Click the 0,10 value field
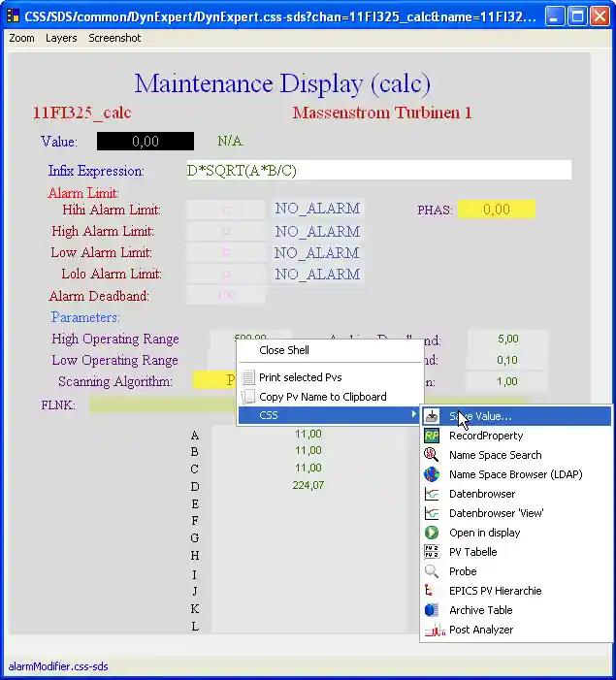This screenshot has height=680, width=616. coord(507,360)
